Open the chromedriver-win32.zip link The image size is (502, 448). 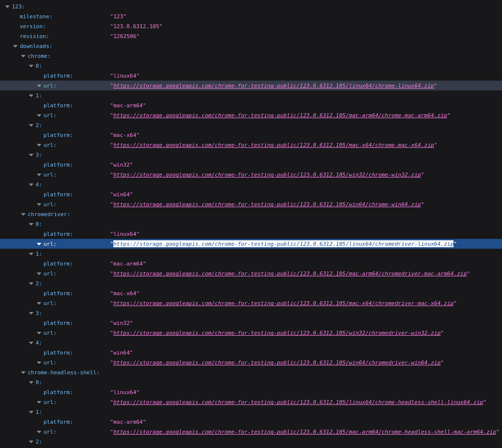tap(277, 333)
